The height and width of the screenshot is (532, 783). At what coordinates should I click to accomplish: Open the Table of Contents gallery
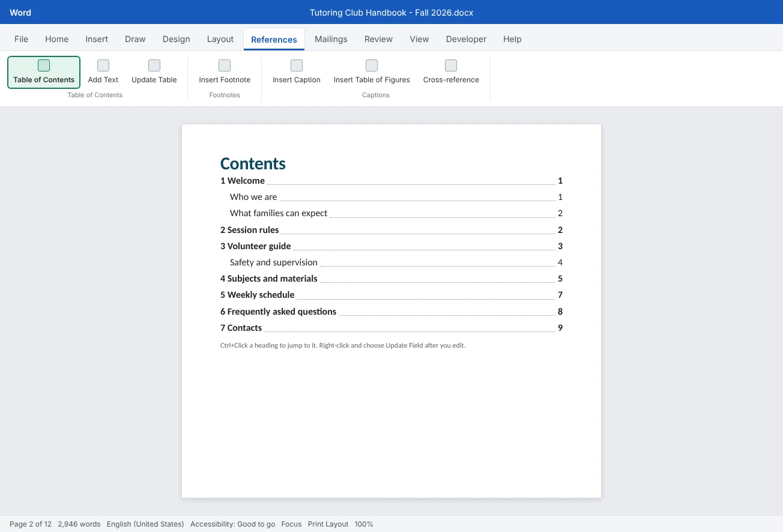pyautogui.click(x=44, y=72)
